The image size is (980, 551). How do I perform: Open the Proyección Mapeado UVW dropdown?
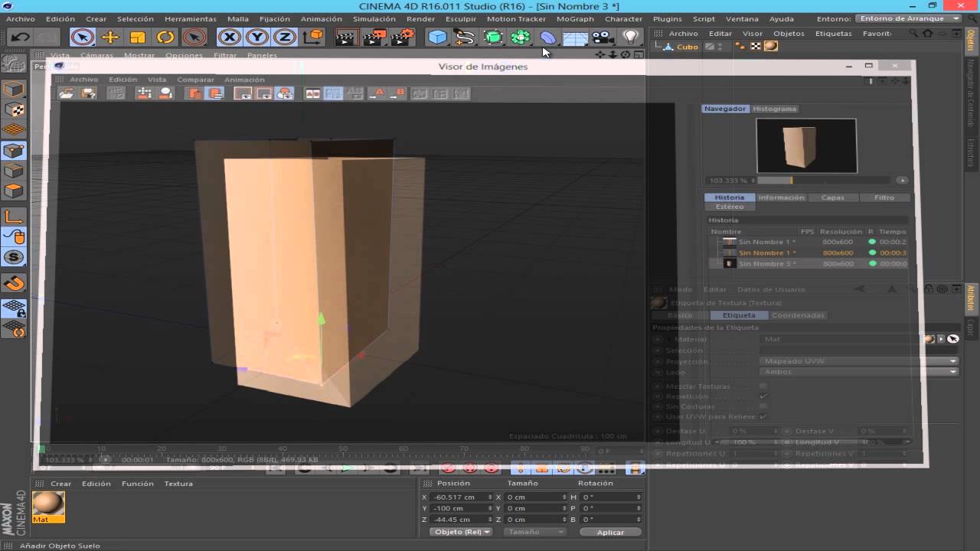(x=860, y=361)
